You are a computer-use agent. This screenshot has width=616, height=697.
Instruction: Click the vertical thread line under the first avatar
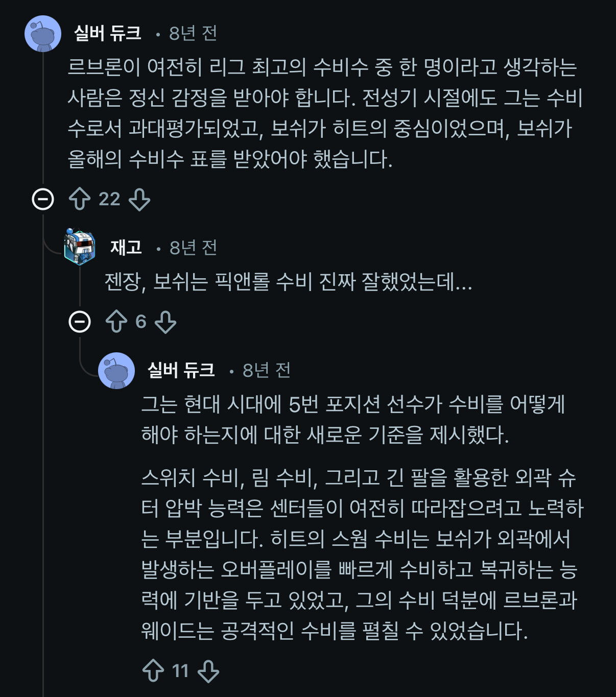pyautogui.click(x=43, y=117)
